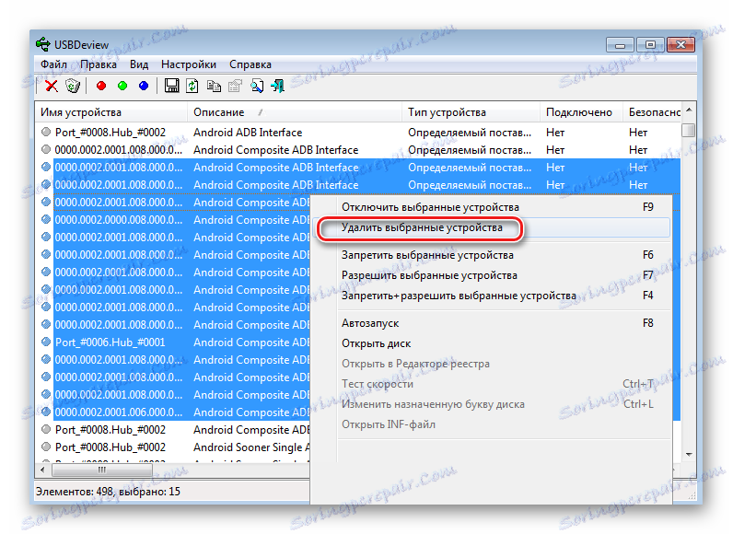The width and height of the screenshot is (756, 534).
Task: Click the vertical scrollbar thumb
Action: tap(689, 130)
